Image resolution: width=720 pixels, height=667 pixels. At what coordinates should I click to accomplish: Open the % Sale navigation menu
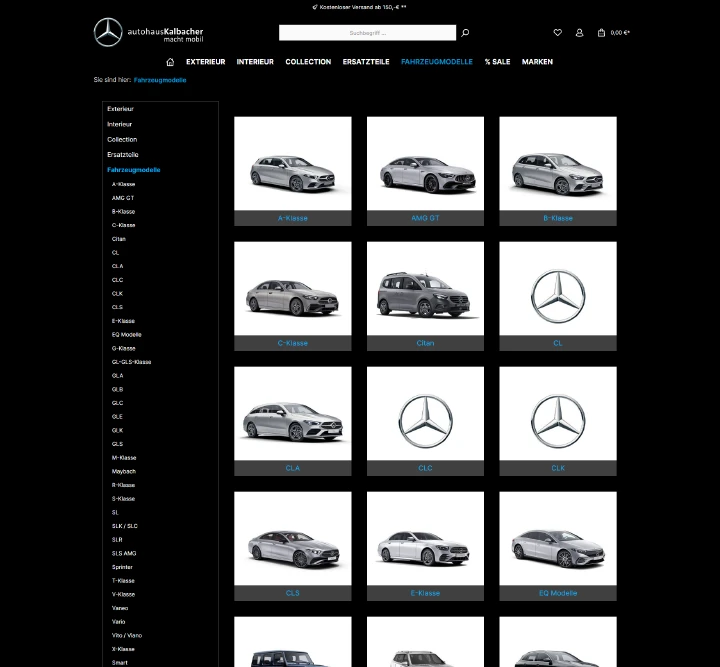pyautogui.click(x=497, y=62)
